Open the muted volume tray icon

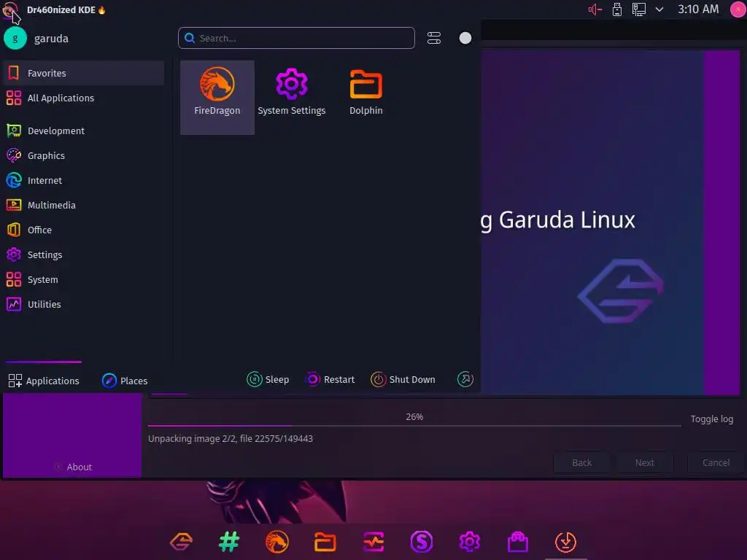click(595, 9)
